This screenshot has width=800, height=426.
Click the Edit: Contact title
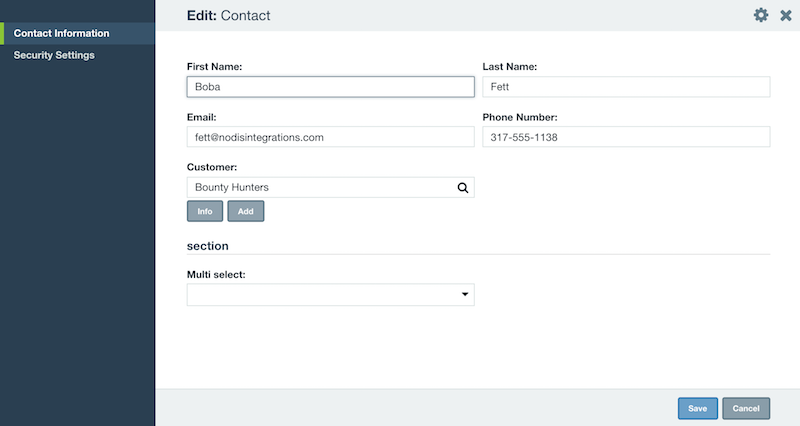[229, 15]
